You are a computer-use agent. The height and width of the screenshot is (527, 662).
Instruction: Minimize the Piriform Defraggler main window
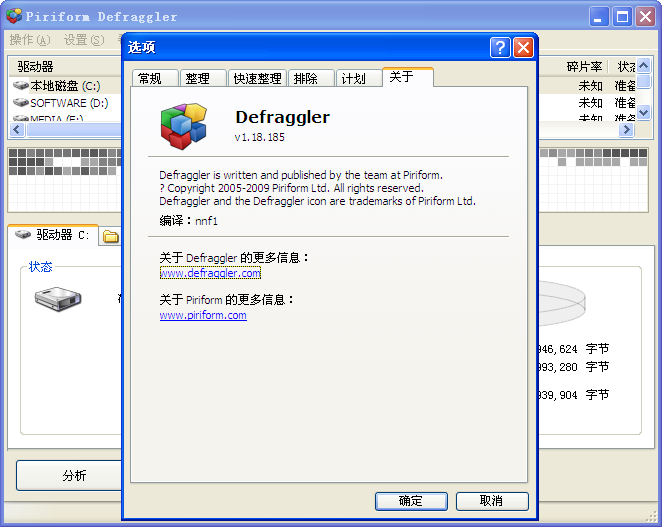pyautogui.click(x=599, y=17)
